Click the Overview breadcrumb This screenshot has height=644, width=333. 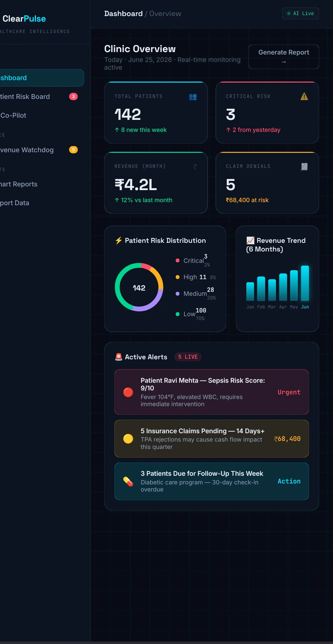165,14
